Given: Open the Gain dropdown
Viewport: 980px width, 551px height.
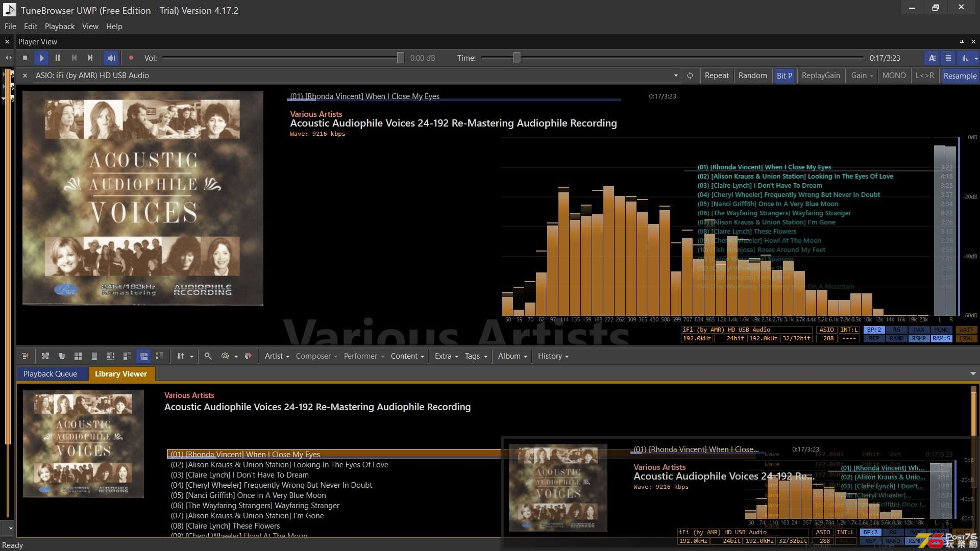Looking at the screenshot, I should click(x=862, y=76).
